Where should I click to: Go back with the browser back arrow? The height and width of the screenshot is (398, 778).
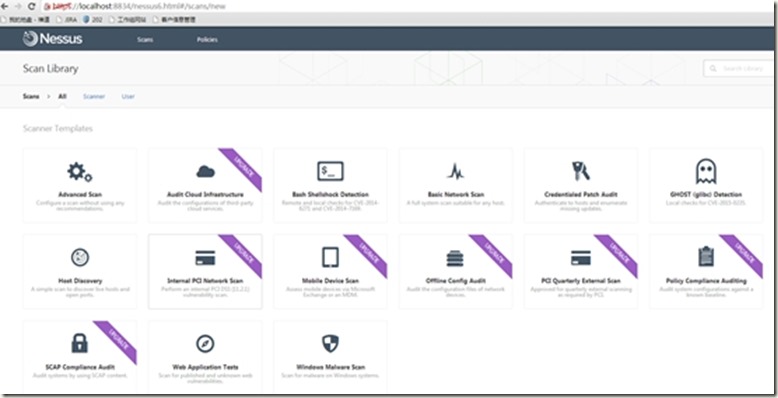pyautogui.click(x=5, y=6)
